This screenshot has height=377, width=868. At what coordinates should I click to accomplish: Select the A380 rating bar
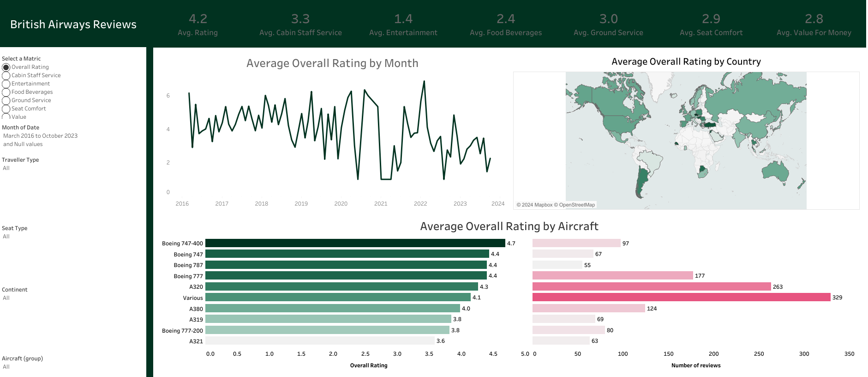(x=333, y=308)
